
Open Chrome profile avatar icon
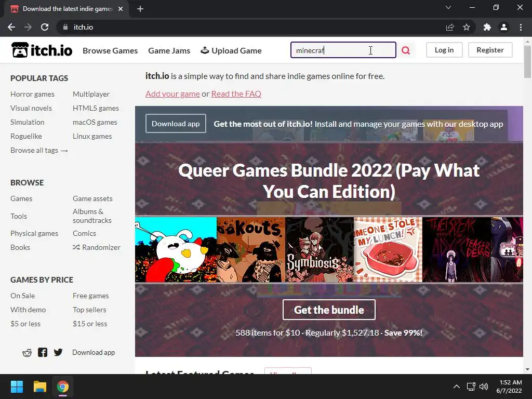[504, 27]
